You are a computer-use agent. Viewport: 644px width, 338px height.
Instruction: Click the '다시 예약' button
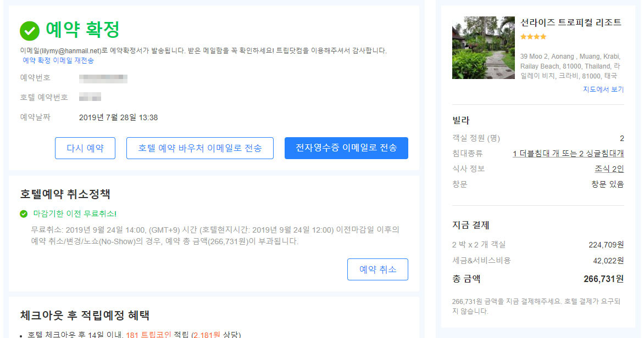coord(85,148)
